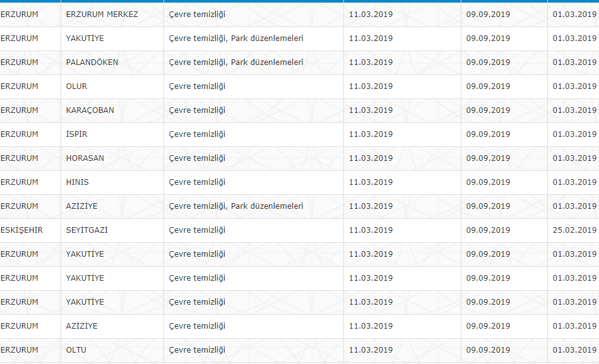Screen dimensions: 599x364
Task: Select Çevre temizliği in the HINIS row
Action: [197, 182]
